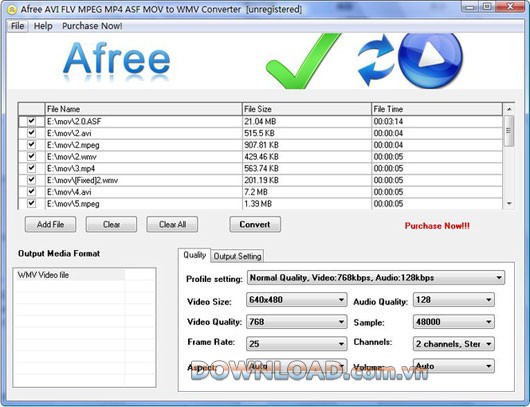Image resolution: width=530 pixels, height=407 pixels.
Task: Start conversion with the Convert button
Action: (x=255, y=224)
